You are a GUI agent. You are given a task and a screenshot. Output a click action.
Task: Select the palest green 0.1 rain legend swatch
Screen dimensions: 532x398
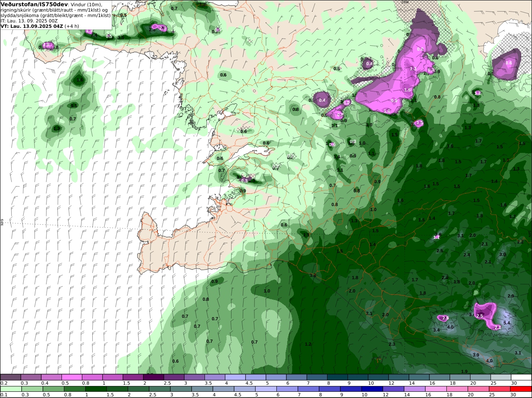10,389
